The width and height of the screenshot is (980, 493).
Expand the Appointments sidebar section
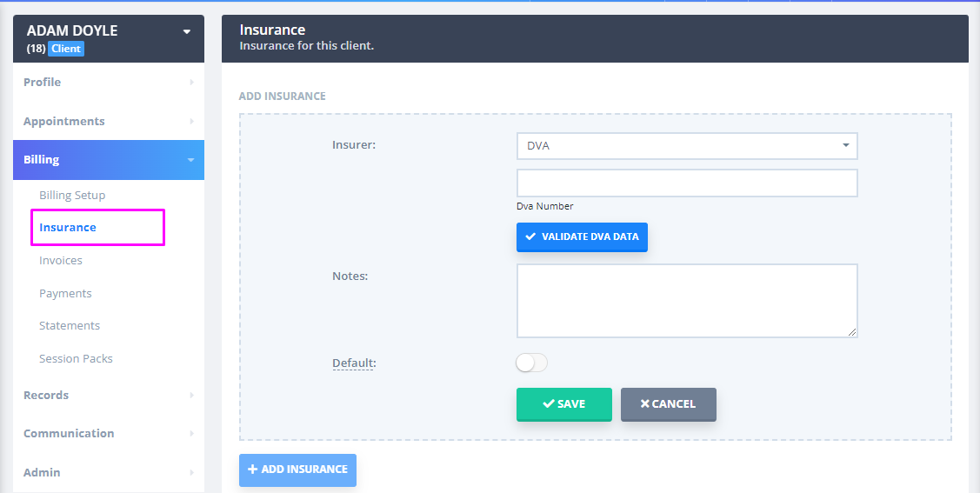pyautogui.click(x=108, y=122)
